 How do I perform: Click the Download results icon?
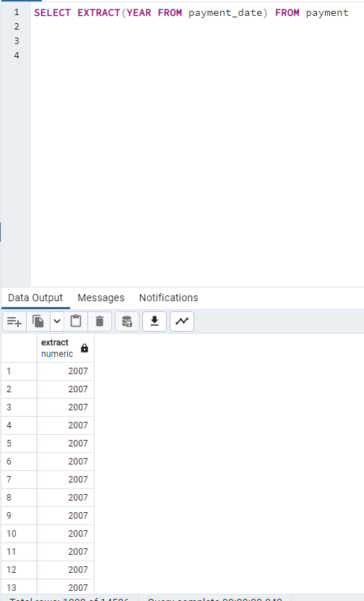click(155, 321)
